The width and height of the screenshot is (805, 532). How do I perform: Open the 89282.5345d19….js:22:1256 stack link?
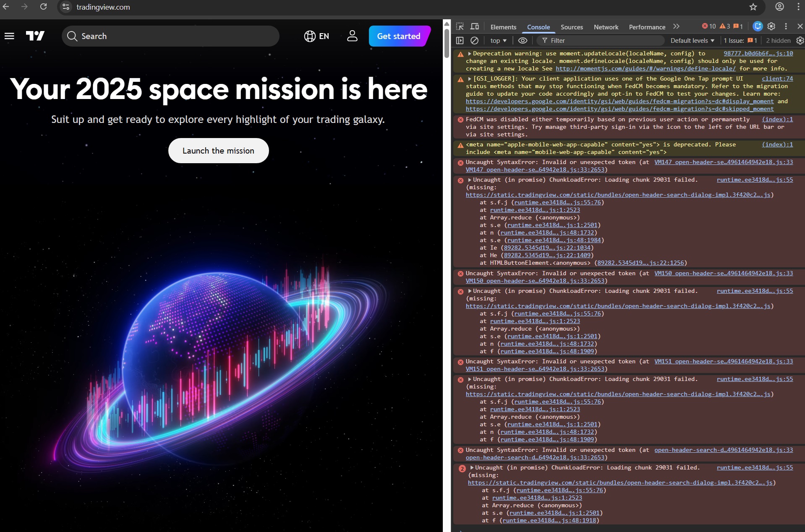coord(640,263)
